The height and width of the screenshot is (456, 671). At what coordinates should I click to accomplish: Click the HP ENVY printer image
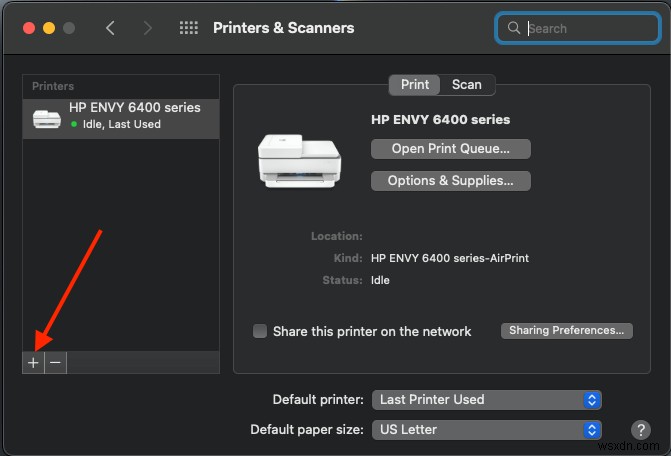pyautogui.click(x=299, y=160)
